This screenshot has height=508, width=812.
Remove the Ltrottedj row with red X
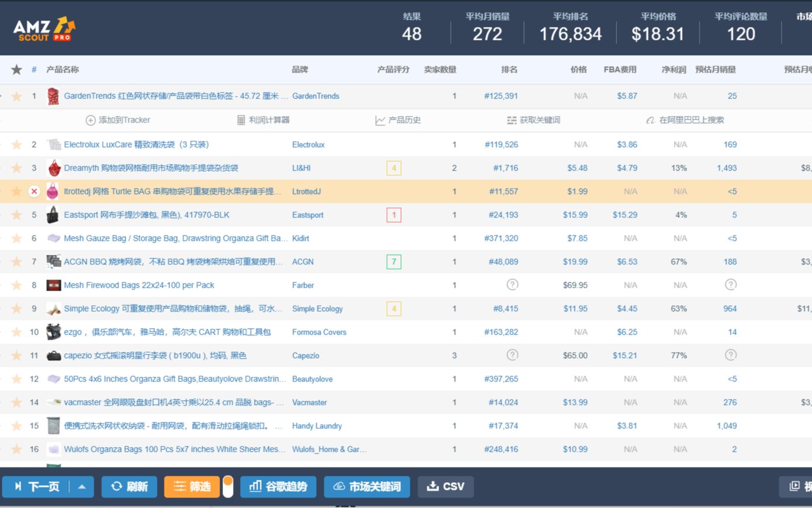(34, 192)
